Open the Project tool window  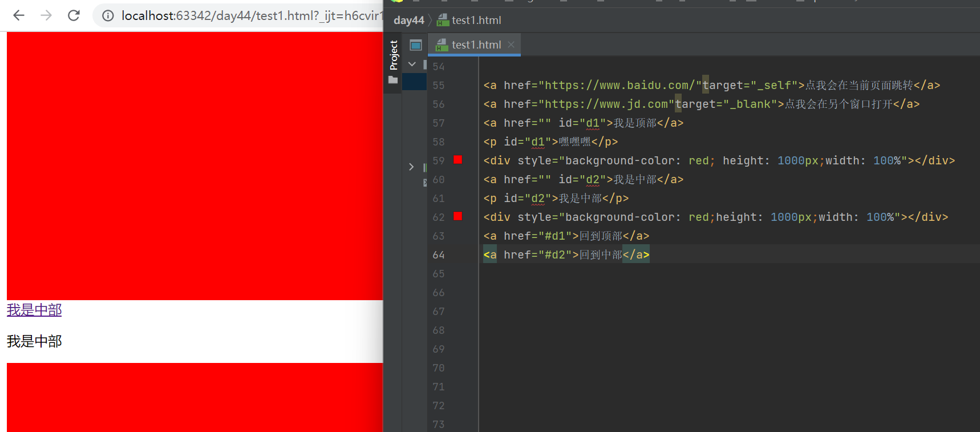pyautogui.click(x=393, y=55)
